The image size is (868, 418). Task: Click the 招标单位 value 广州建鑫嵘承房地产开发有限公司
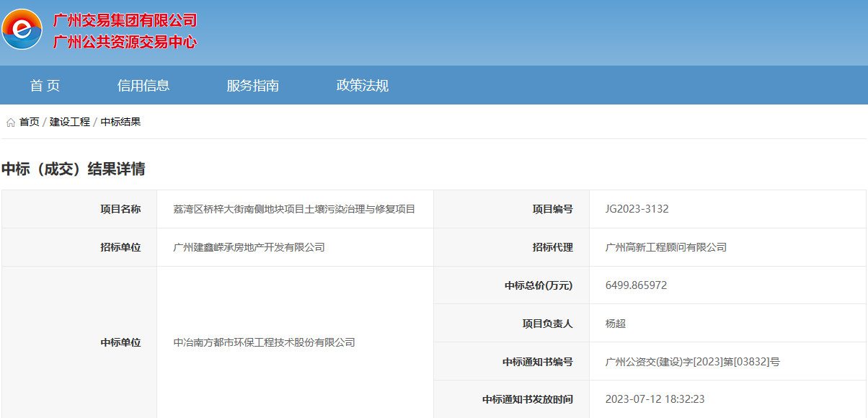pos(249,247)
